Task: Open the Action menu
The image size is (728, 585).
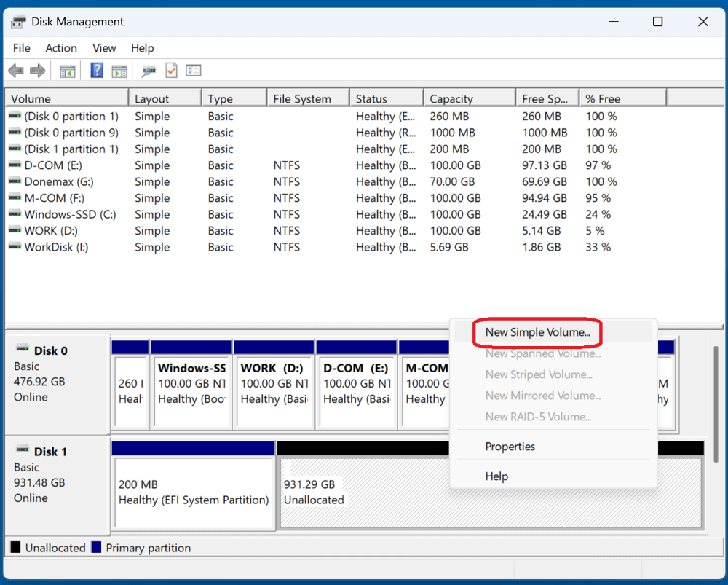Action: pos(60,48)
